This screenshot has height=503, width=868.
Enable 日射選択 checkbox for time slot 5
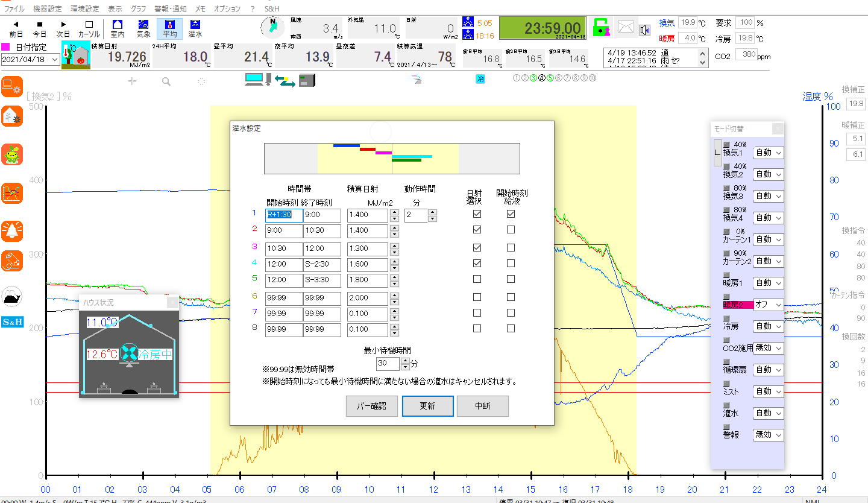click(x=477, y=279)
